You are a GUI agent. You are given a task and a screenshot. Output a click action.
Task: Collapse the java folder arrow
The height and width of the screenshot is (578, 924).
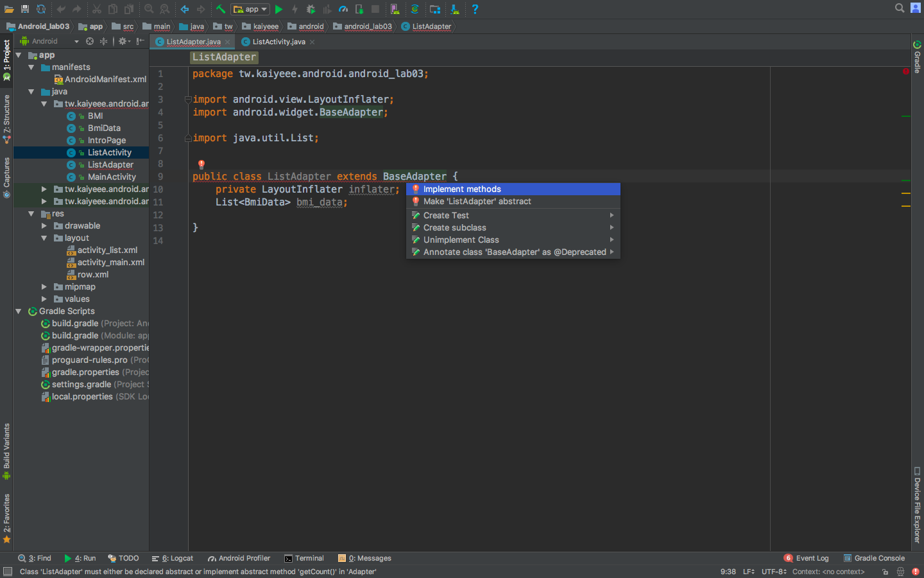[x=31, y=92]
